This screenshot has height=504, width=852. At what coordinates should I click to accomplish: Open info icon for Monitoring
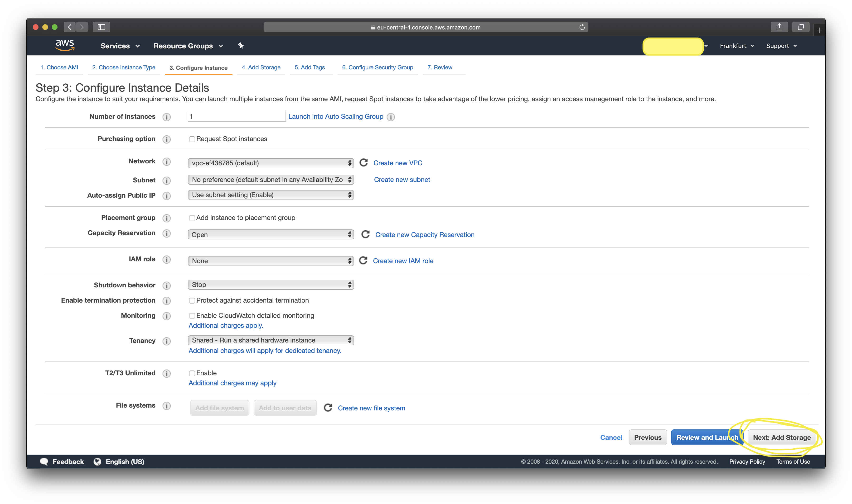[x=167, y=316]
